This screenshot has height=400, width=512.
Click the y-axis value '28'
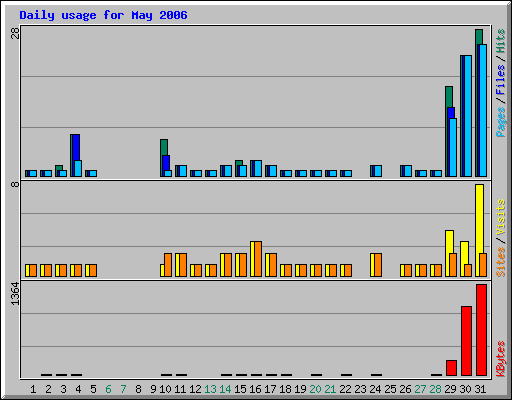click(15, 33)
